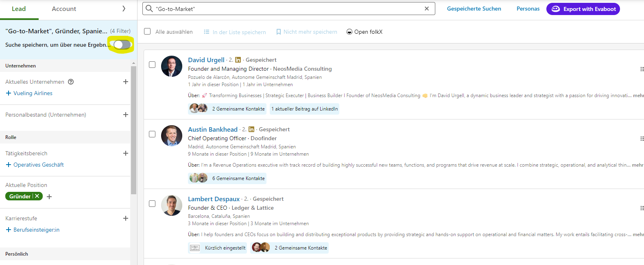The height and width of the screenshot is (265, 644).
Task: Click Open folkX button
Action: coord(365,32)
